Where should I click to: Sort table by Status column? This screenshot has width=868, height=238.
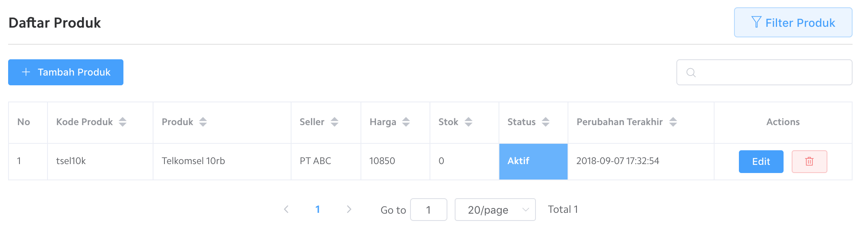(x=546, y=122)
